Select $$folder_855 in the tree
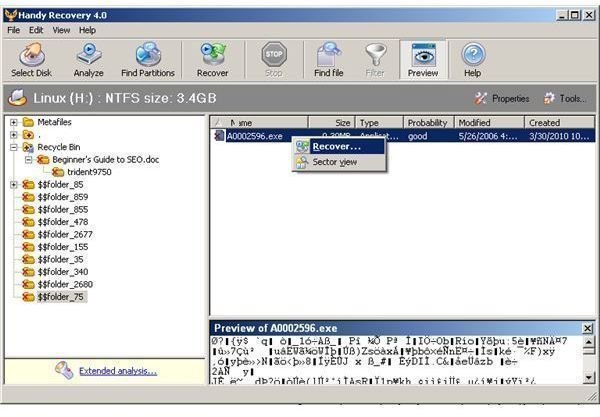Viewport: 600px width, 417px height. click(x=63, y=210)
